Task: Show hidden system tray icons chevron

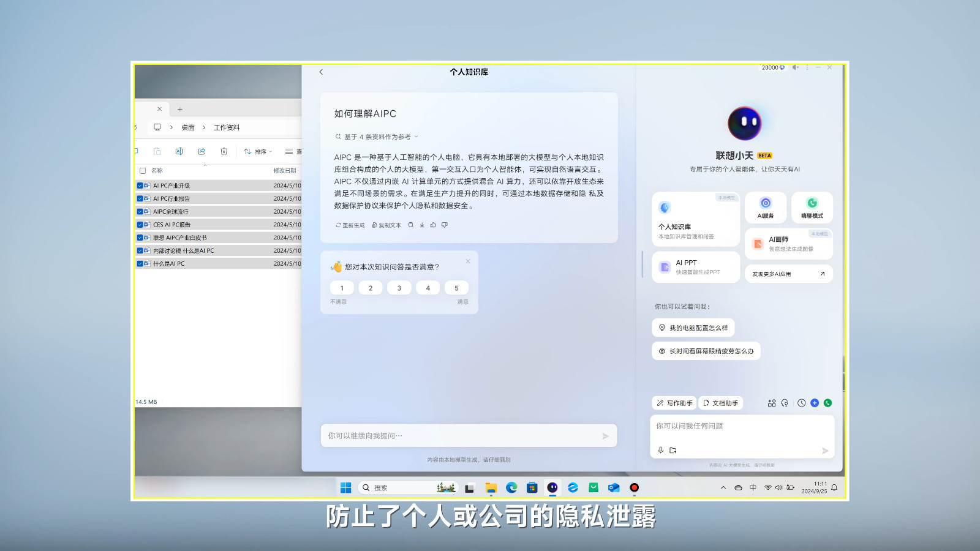Action: click(723, 488)
